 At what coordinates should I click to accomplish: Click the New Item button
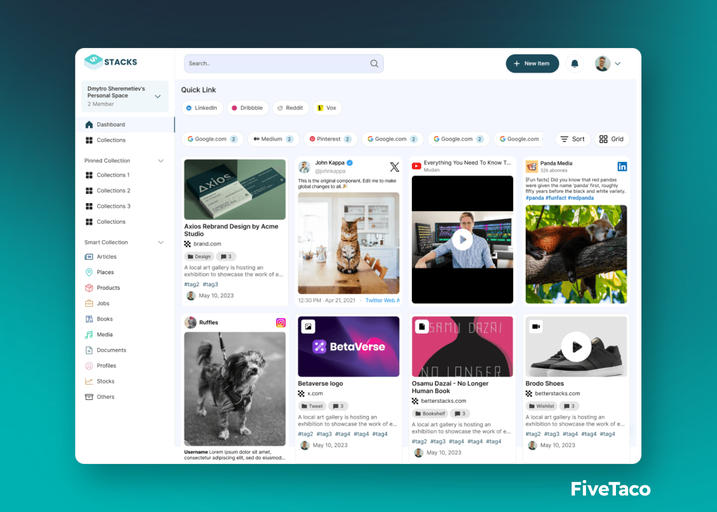pos(531,64)
